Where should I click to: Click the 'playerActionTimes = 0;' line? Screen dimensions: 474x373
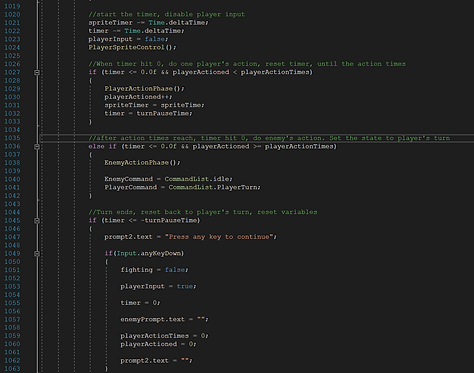tap(164, 336)
